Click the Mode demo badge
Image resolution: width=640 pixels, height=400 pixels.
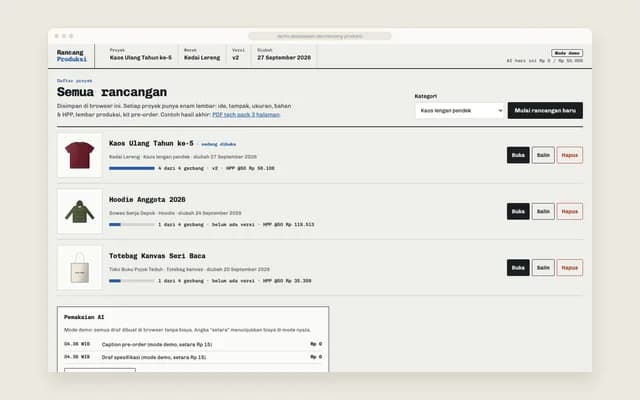pyautogui.click(x=567, y=53)
